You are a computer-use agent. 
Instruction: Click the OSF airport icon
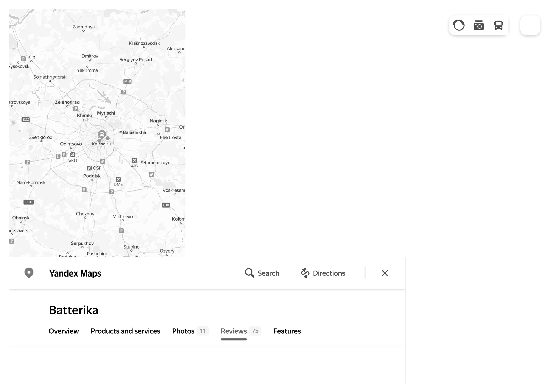[x=89, y=168]
